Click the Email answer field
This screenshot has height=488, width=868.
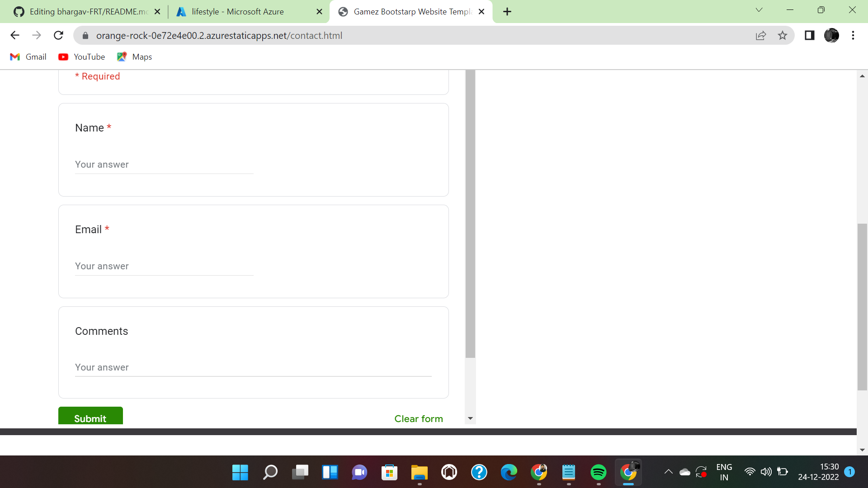click(164, 266)
